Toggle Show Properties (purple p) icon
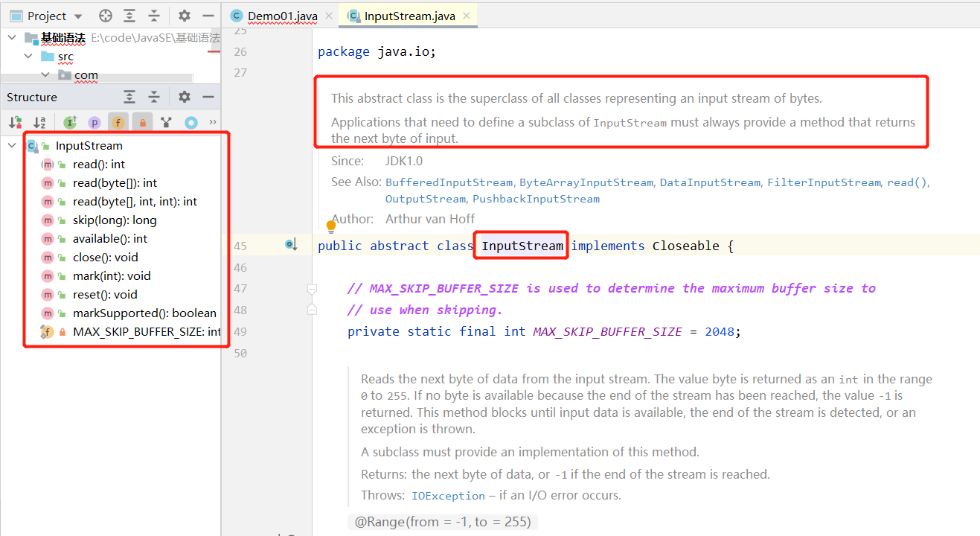980x536 pixels. click(x=95, y=122)
